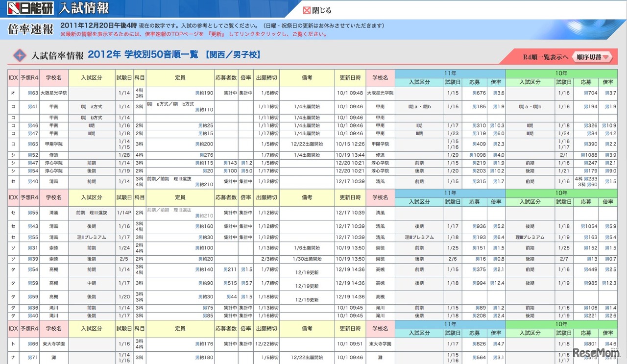Image resolution: width=627 pixels, height=364 pixels.
Task: Go to R4順一覧表示へ list view
Action: tap(545, 57)
